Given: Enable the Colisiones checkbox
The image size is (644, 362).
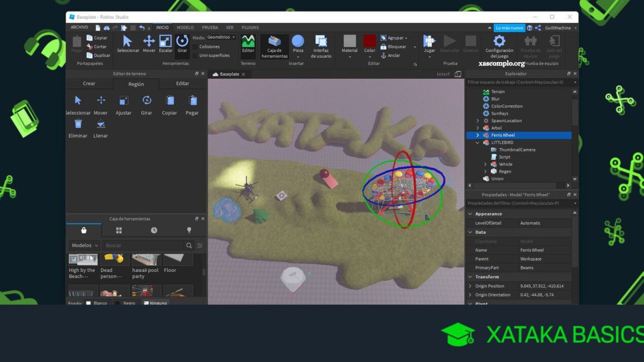Looking at the screenshot, I should tap(195, 47).
